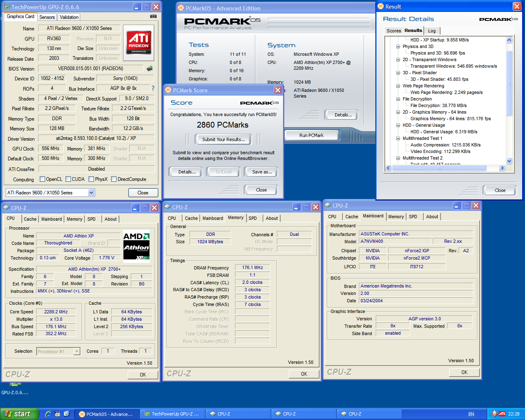Click the Run PCMark button
Screen dimensions: 525x420
click(x=311, y=135)
